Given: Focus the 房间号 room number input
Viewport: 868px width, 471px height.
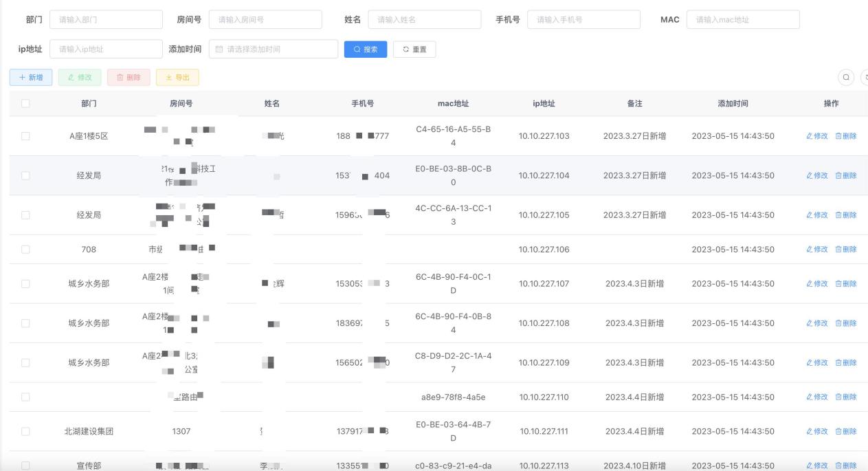Looking at the screenshot, I should [x=265, y=20].
